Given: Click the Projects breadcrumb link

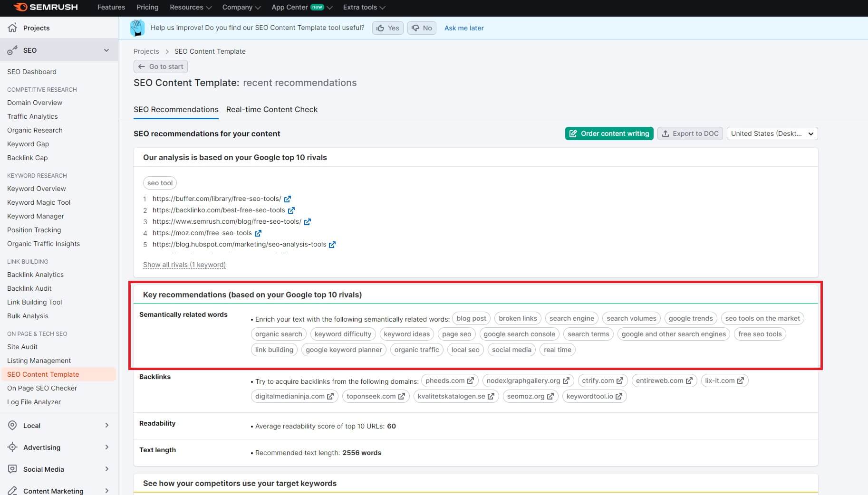Looking at the screenshot, I should point(146,51).
